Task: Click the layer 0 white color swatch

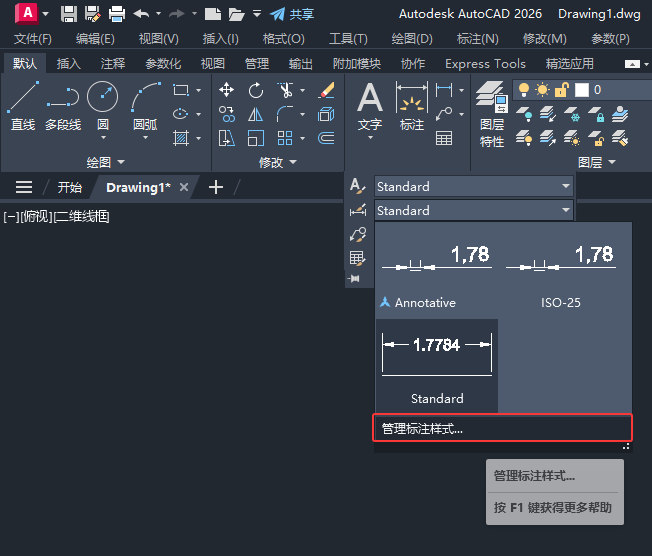Action: point(582,90)
